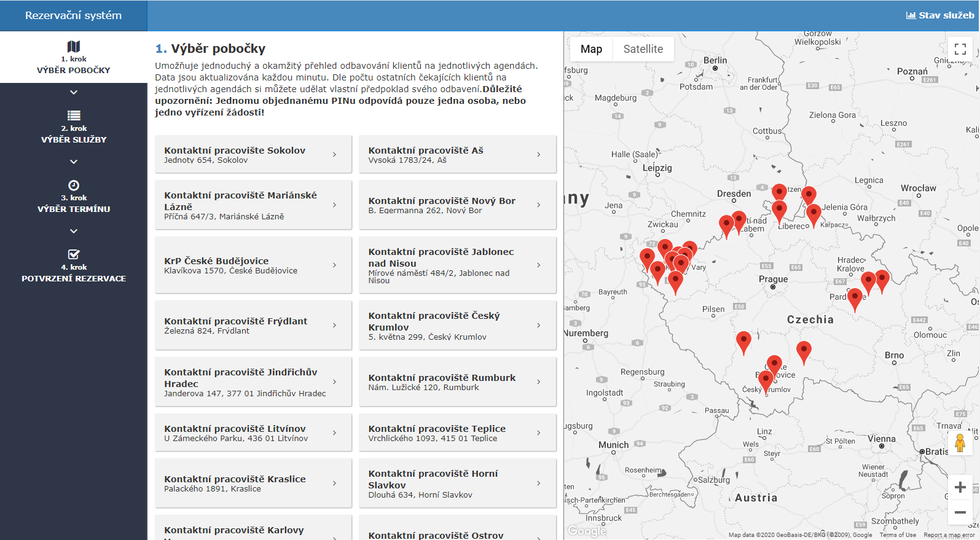Select Kontaktní pracoviště Aš branch
This screenshot has width=980, height=540.
[x=458, y=154]
